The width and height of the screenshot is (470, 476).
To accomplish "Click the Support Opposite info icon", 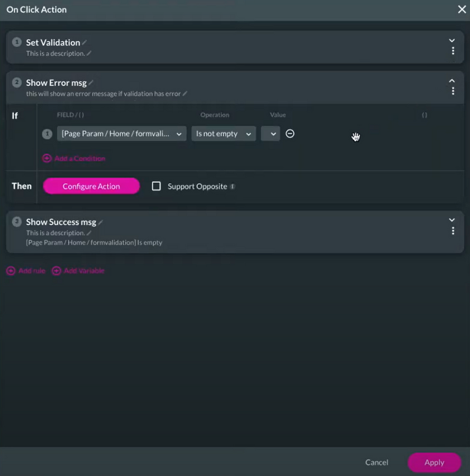I will (233, 186).
